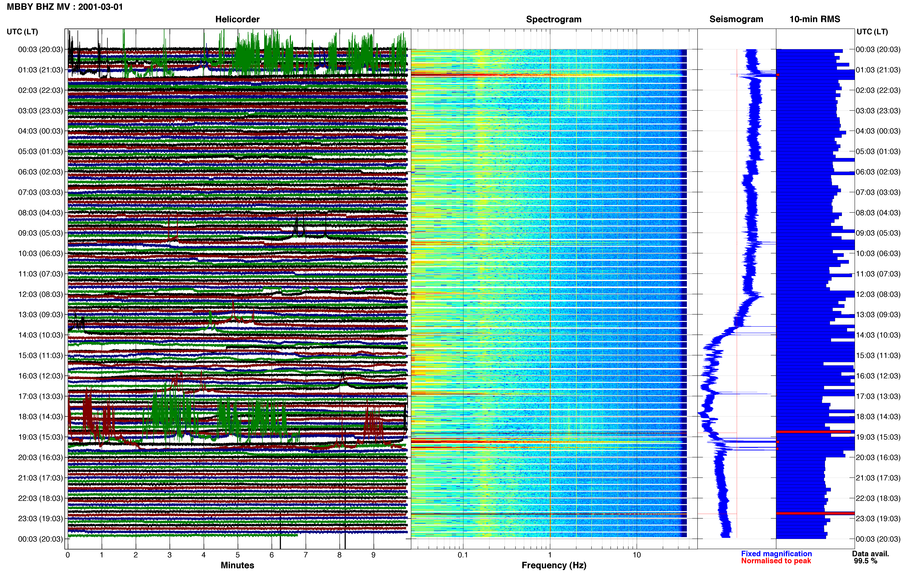Click the 'Spectrogram' panel heading
Screen dimensions: 924x578
pos(554,20)
